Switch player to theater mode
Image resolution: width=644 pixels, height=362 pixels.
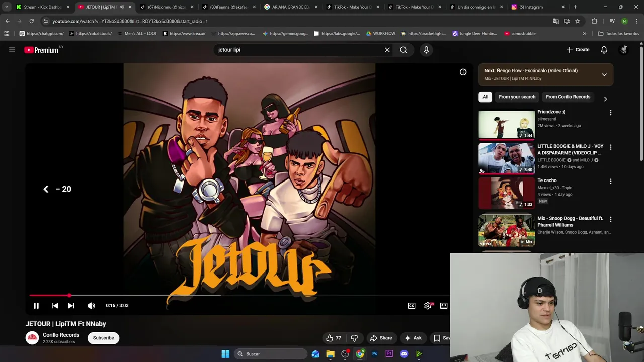(x=444, y=305)
